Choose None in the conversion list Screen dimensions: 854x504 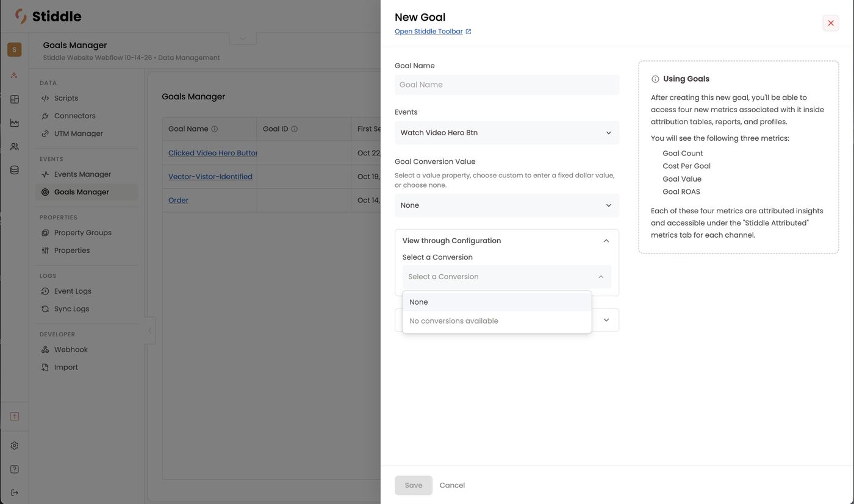coord(497,302)
